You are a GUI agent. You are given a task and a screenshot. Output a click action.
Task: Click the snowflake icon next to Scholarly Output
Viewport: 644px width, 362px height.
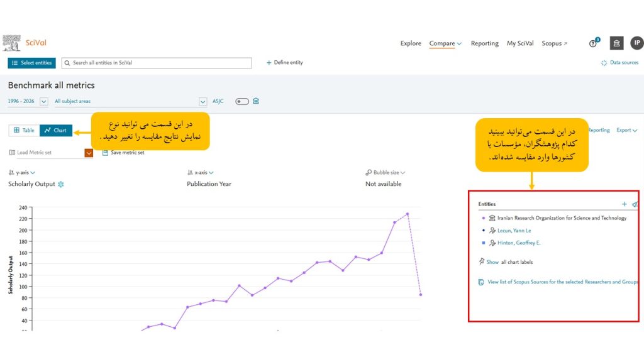coord(61,184)
